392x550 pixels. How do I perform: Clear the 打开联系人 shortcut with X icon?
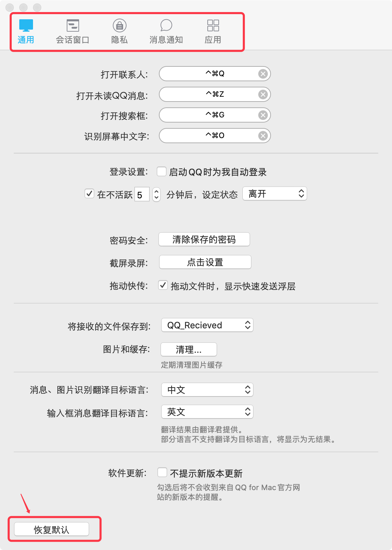coord(263,74)
